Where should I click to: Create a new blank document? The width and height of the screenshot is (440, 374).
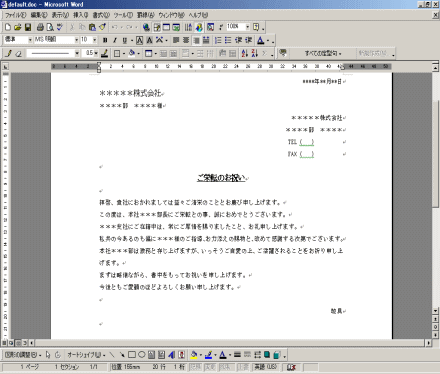point(8,27)
